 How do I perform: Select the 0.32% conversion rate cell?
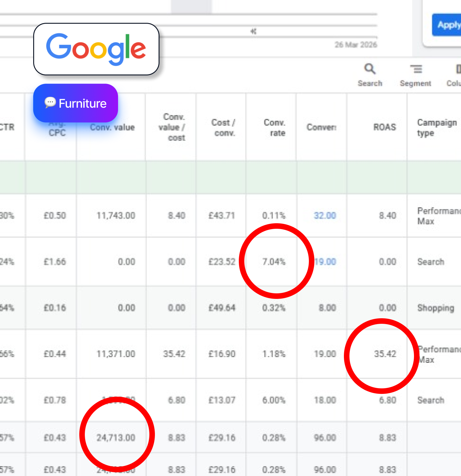pos(274,308)
